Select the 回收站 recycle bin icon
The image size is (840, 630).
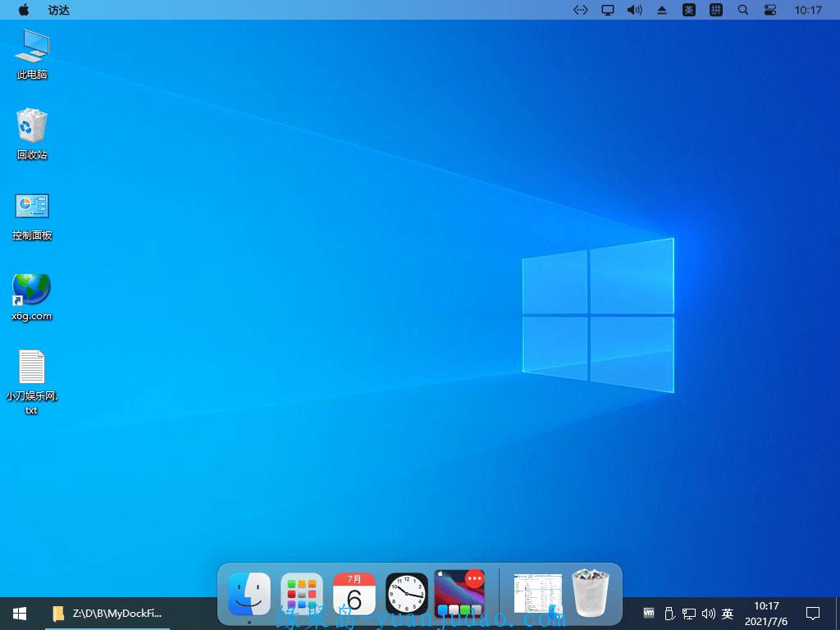32,134
